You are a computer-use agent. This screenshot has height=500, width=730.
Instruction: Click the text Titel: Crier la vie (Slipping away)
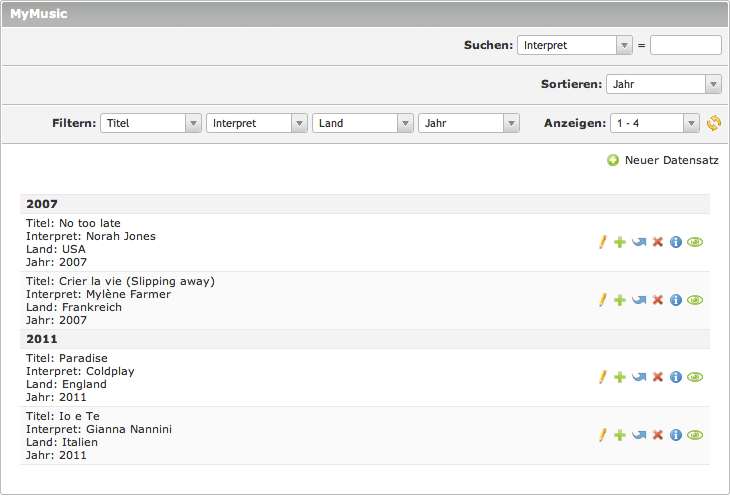(x=121, y=282)
